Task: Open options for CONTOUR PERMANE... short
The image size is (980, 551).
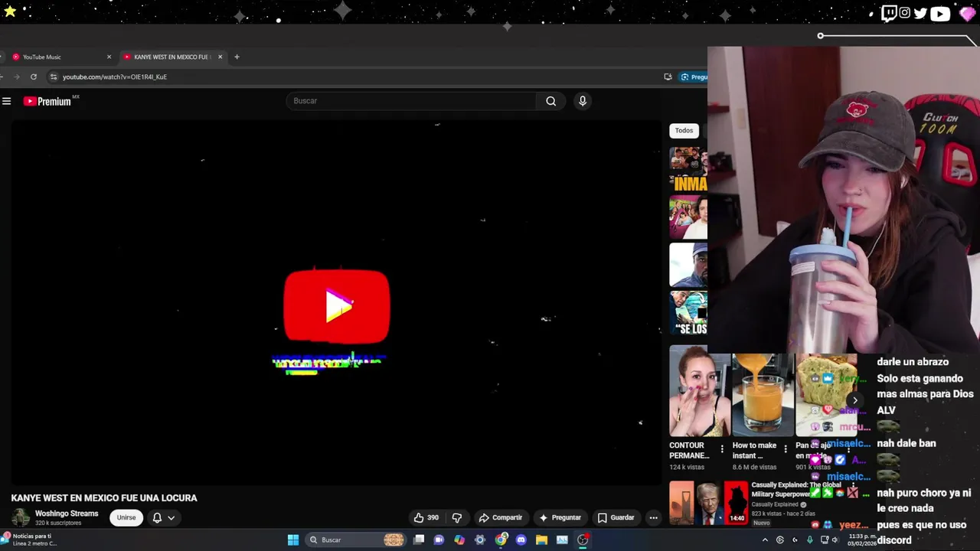Action: click(721, 449)
